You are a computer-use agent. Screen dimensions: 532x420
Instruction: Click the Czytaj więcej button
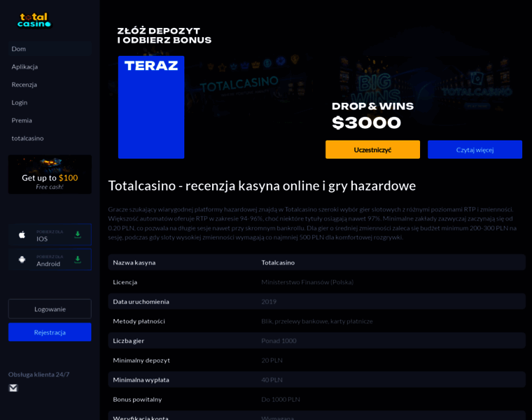coord(475,150)
